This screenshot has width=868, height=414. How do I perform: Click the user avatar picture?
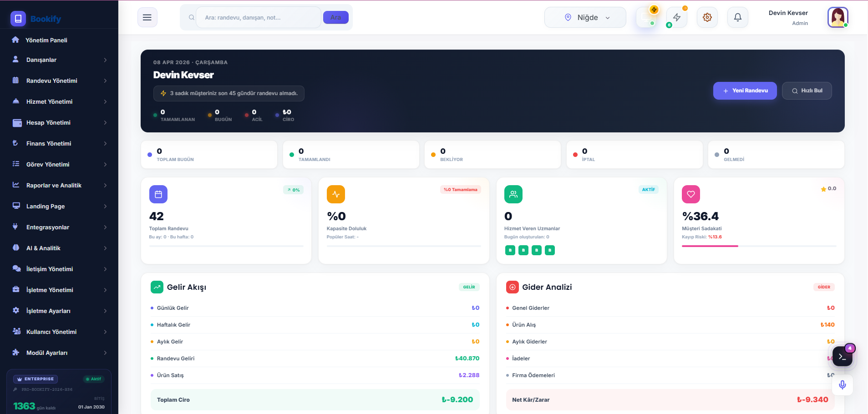coord(838,17)
